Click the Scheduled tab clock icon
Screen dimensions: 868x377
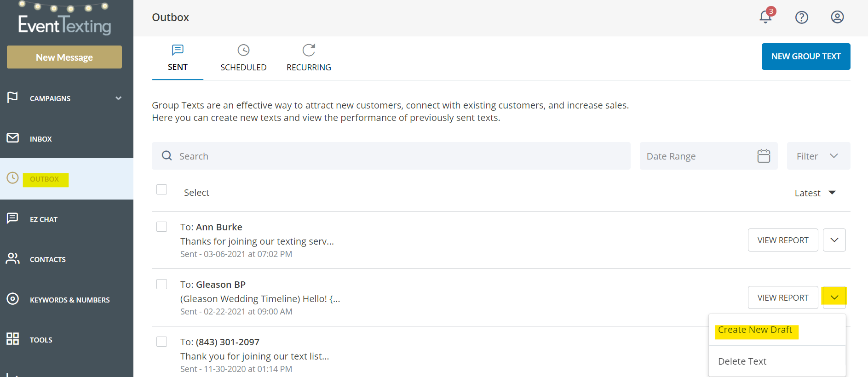[x=243, y=50]
